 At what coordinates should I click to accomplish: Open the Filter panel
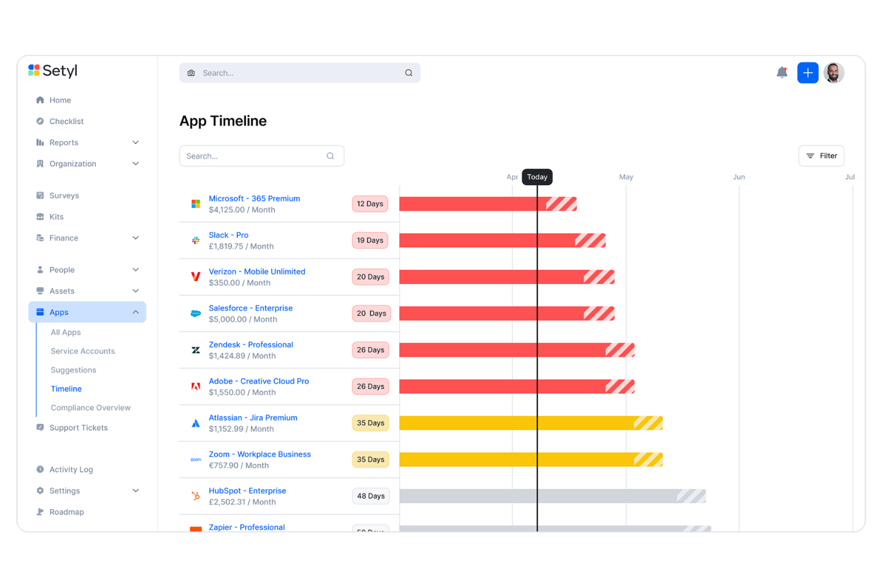tap(821, 155)
